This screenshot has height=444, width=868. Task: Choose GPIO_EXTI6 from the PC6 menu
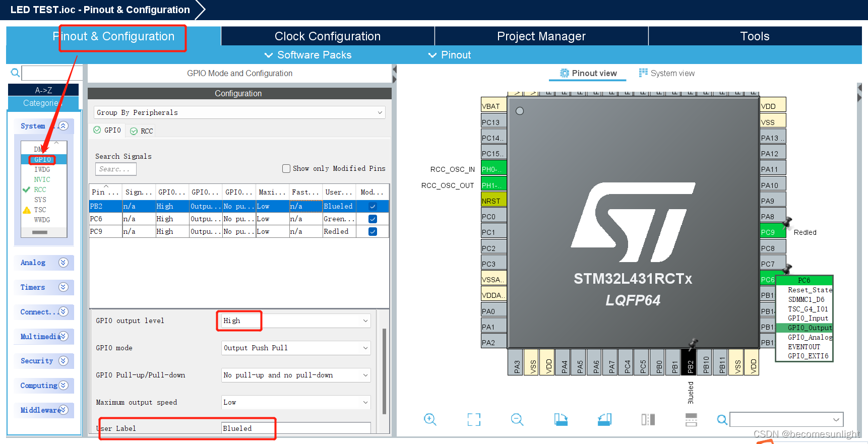808,356
